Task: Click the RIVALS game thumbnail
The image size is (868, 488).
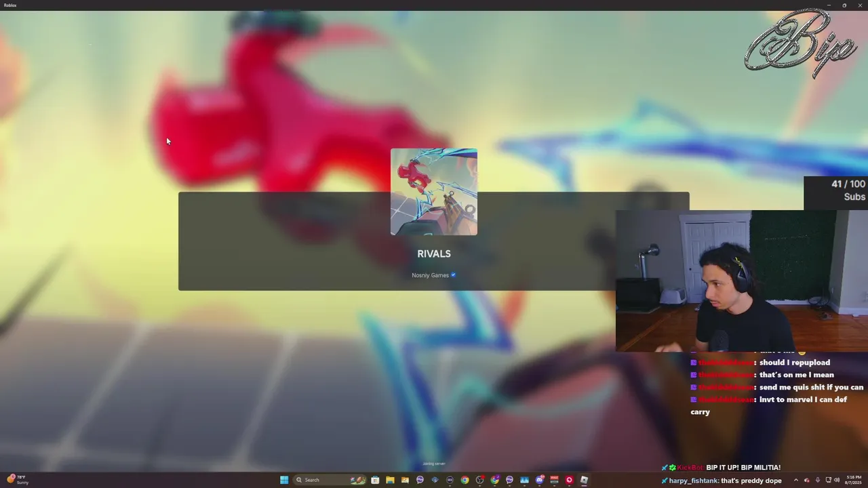Action: click(x=434, y=192)
